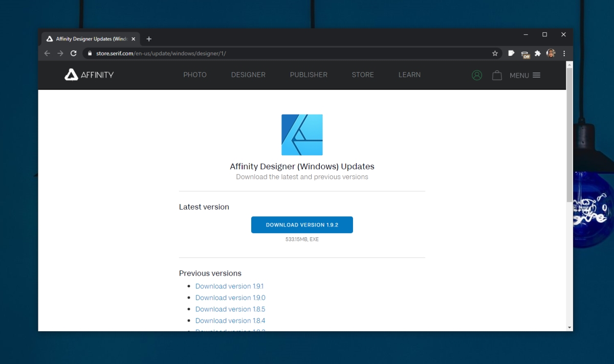Click Affinity Designer (Windows) Updates title

pyautogui.click(x=302, y=166)
